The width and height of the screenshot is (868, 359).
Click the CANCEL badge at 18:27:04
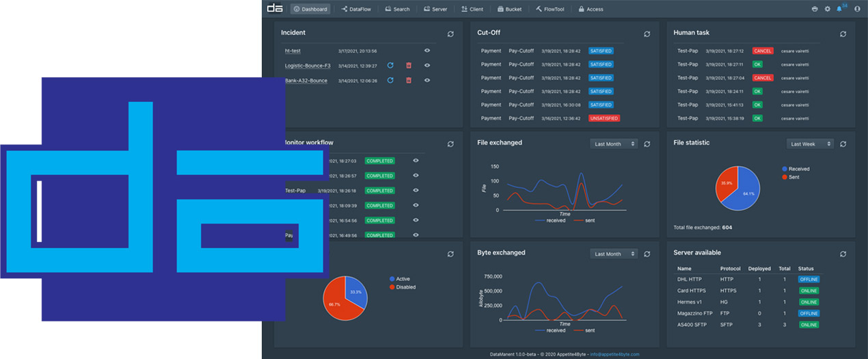(763, 78)
